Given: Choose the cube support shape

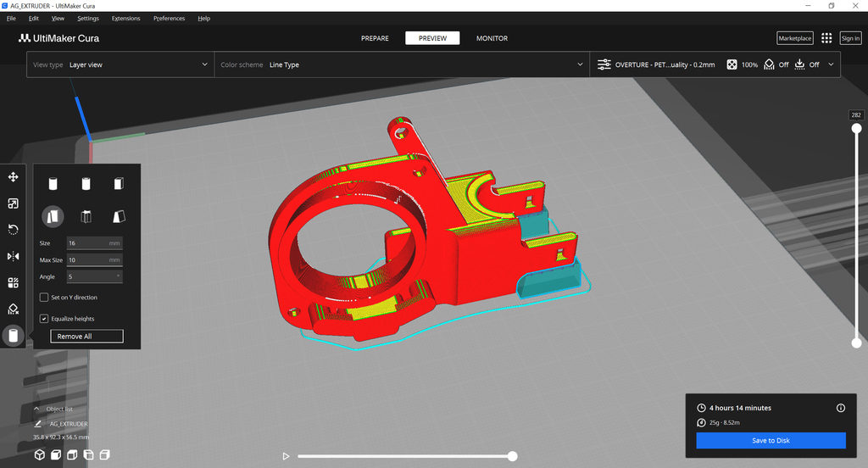Looking at the screenshot, I should tap(119, 184).
